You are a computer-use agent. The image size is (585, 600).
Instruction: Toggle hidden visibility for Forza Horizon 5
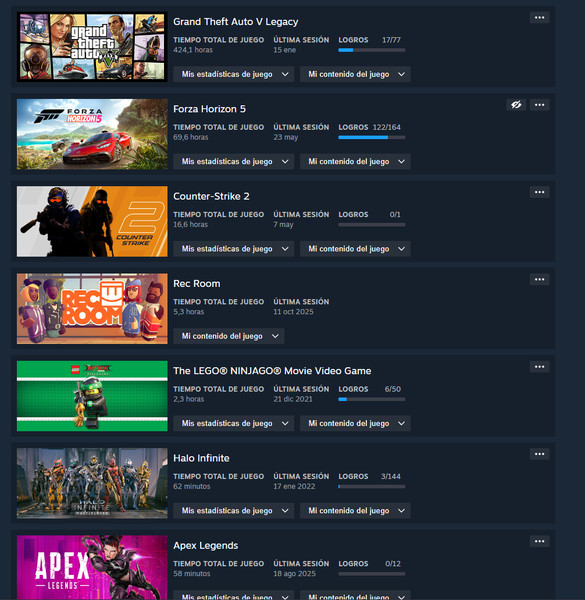click(516, 105)
